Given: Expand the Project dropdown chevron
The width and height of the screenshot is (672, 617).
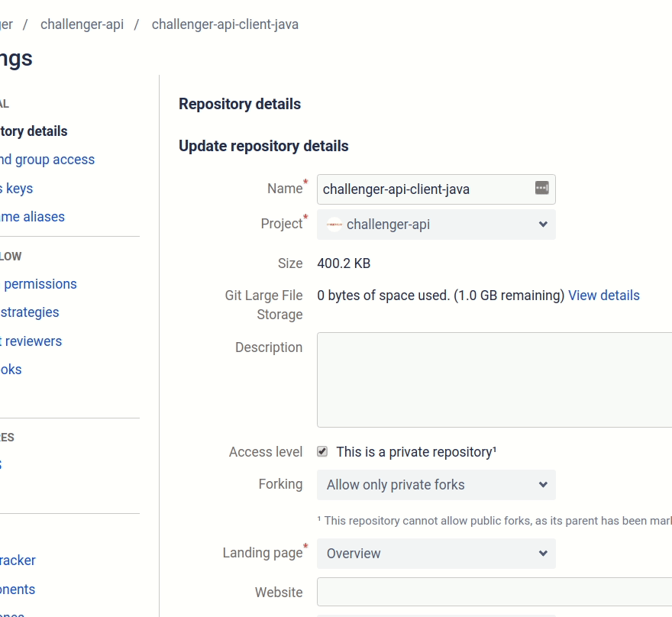Looking at the screenshot, I should click(543, 225).
